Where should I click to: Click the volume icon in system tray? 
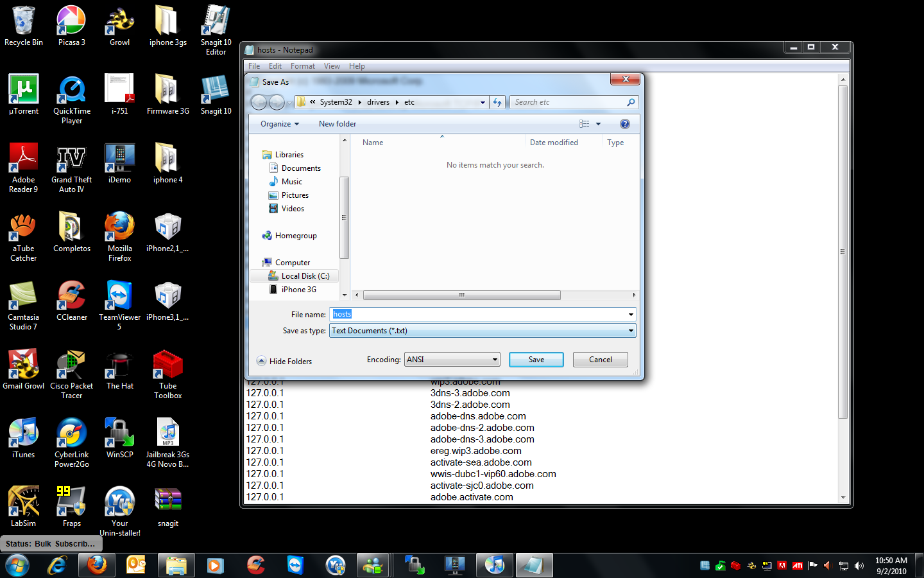click(860, 566)
